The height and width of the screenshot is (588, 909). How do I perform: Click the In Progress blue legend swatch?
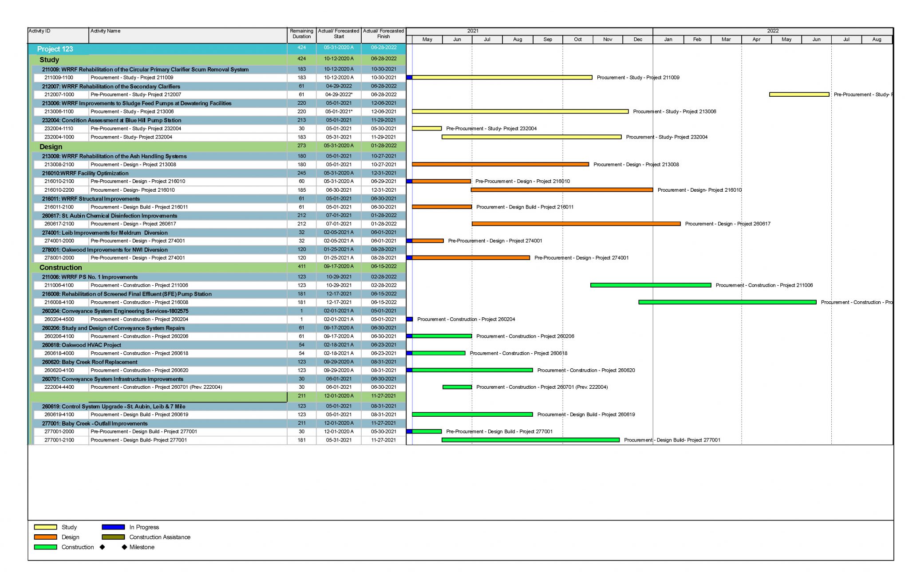[113, 527]
